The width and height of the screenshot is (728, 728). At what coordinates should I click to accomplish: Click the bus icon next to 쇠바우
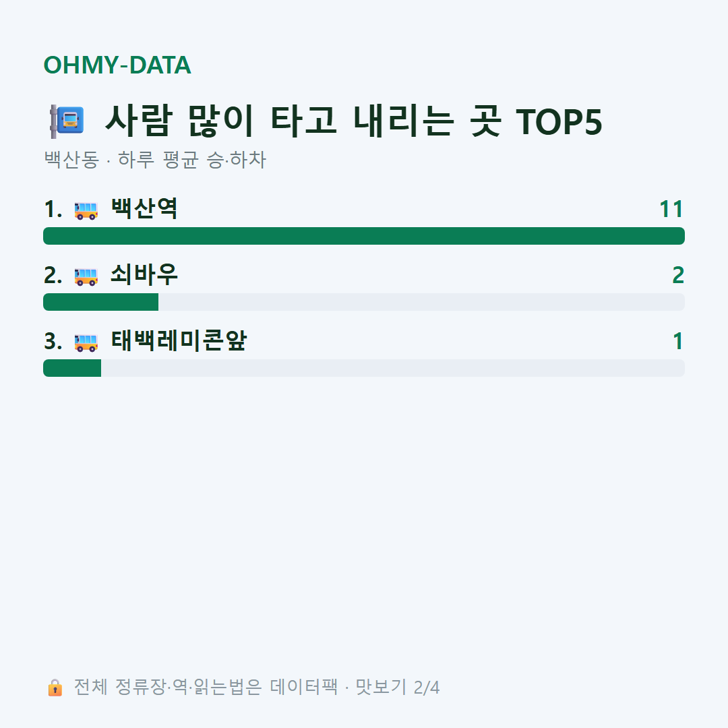tap(86, 276)
